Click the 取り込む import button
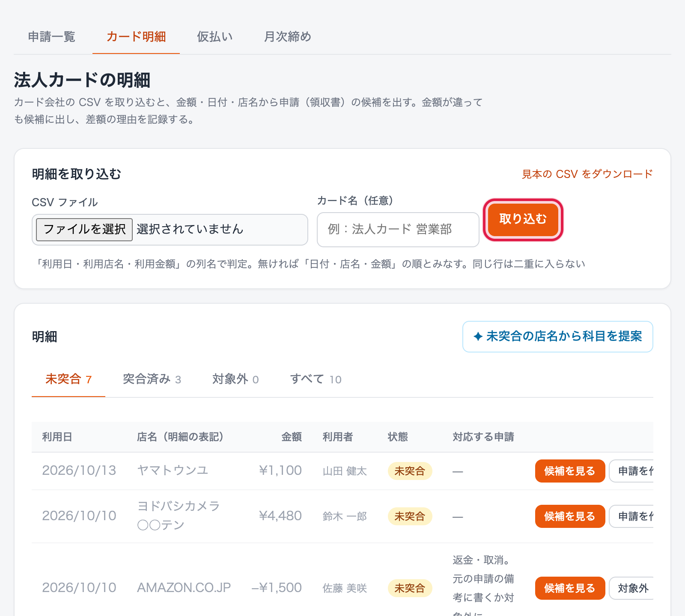685x616 pixels. tap(523, 219)
